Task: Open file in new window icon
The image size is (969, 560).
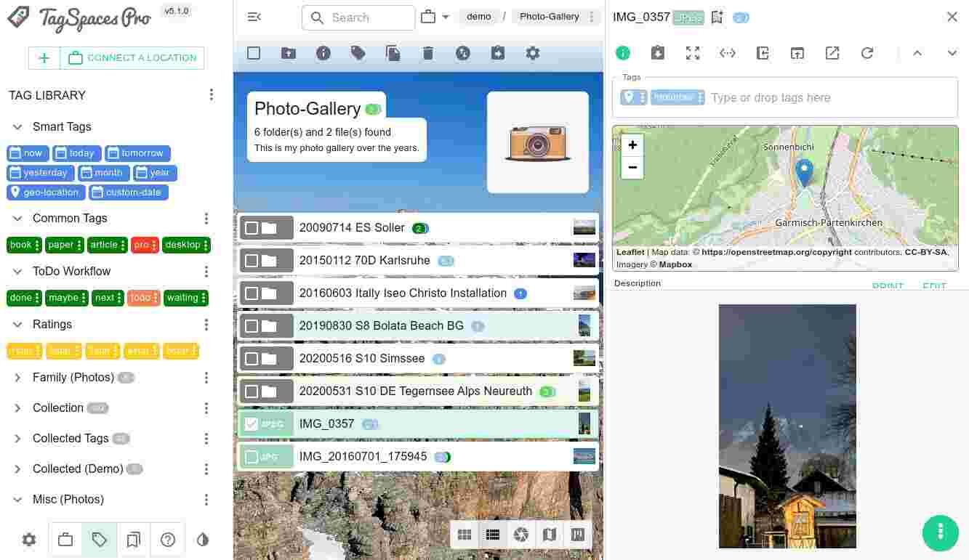Action: pos(797,53)
